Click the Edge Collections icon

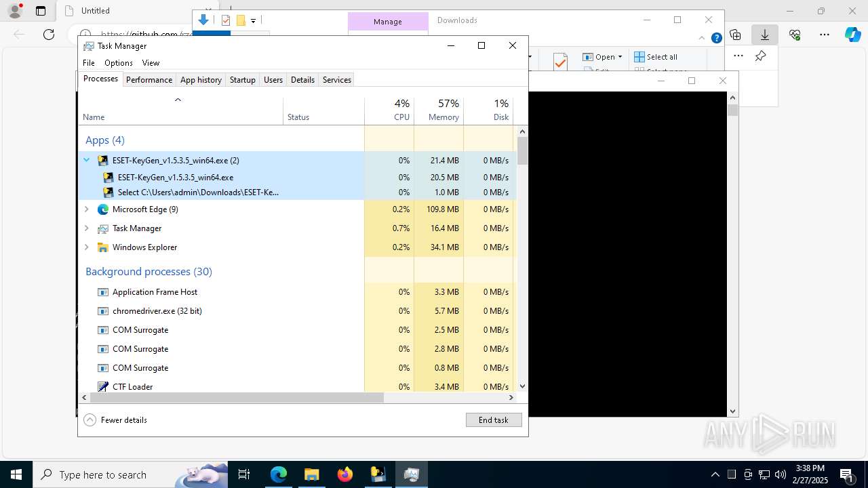(x=735, y=35)
